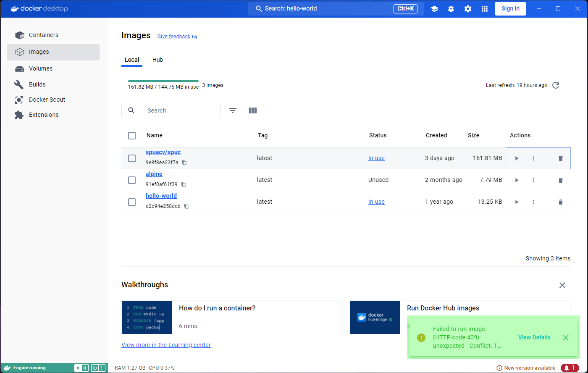Open engine options three-dot menu in status bar
Viewport: 588px width, 373px height.
(x=102, y=368)
